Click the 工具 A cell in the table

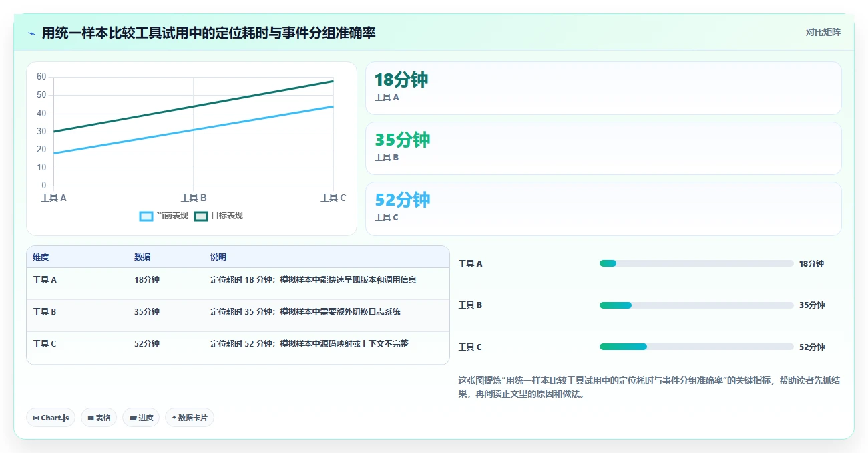pos(45,280)
